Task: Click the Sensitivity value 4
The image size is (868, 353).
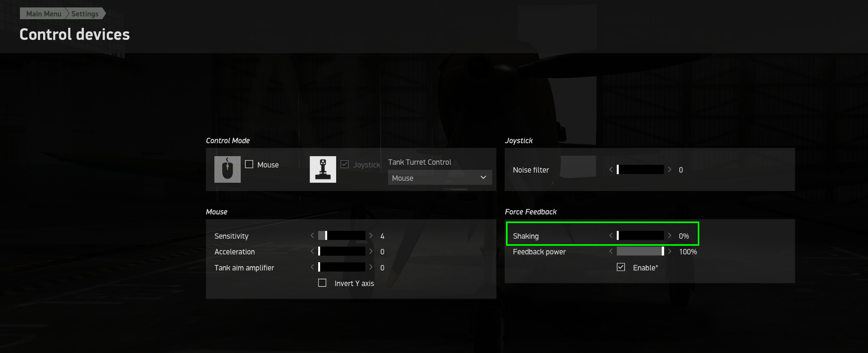Action: click(382, 236)
